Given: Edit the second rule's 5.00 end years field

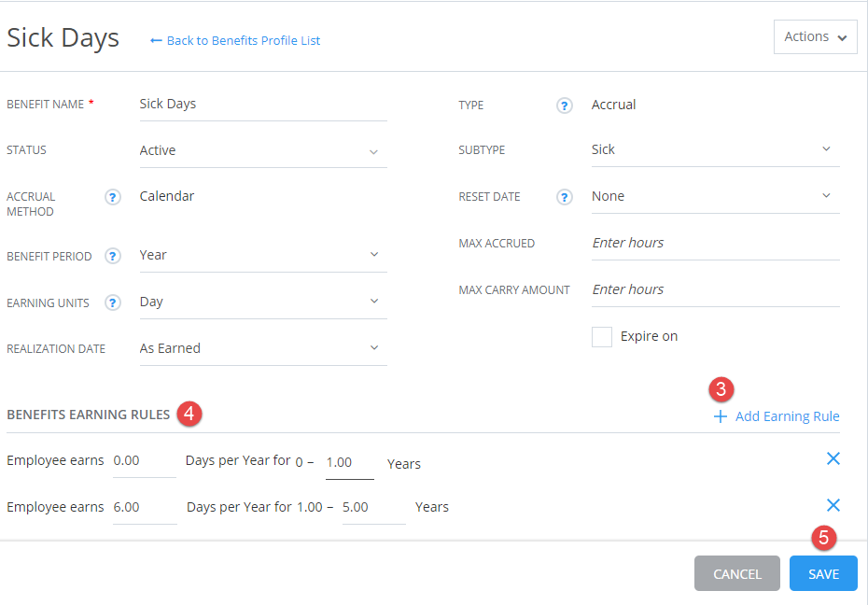Looking at the screenshot, I should pyautogui.click(x=373, y=508).
